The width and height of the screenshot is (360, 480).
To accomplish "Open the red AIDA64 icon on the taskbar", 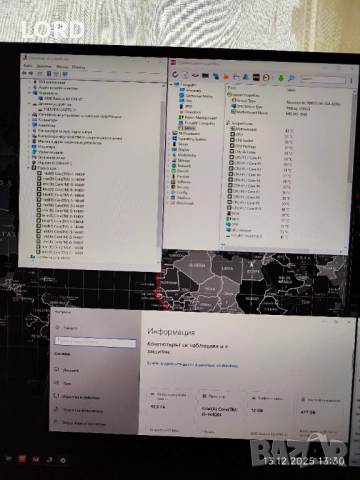I will click(36, 459).
